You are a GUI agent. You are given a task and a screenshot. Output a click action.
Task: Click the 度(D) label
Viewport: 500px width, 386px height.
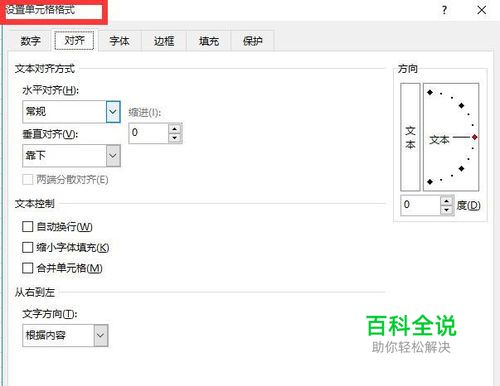pyautogui.click(x=468, y=205)
